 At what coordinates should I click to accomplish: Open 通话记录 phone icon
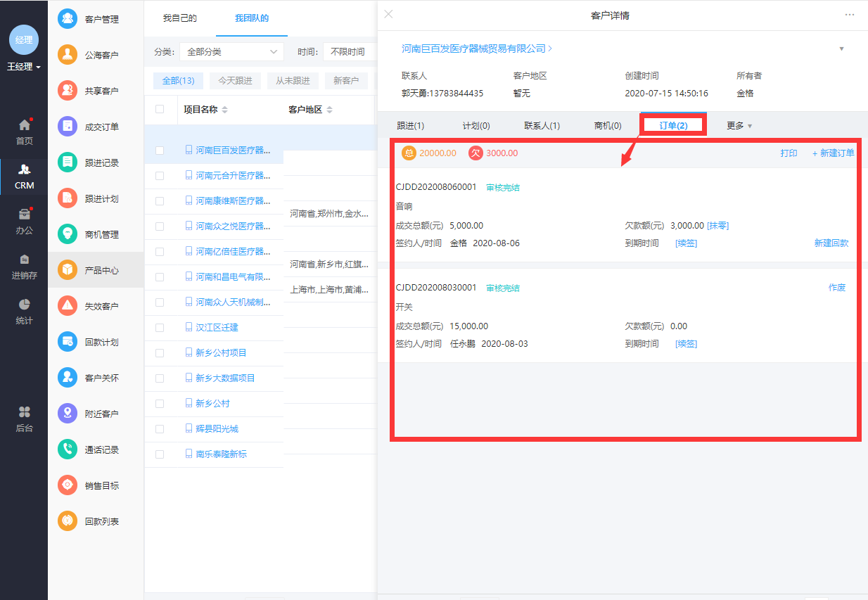68,449
